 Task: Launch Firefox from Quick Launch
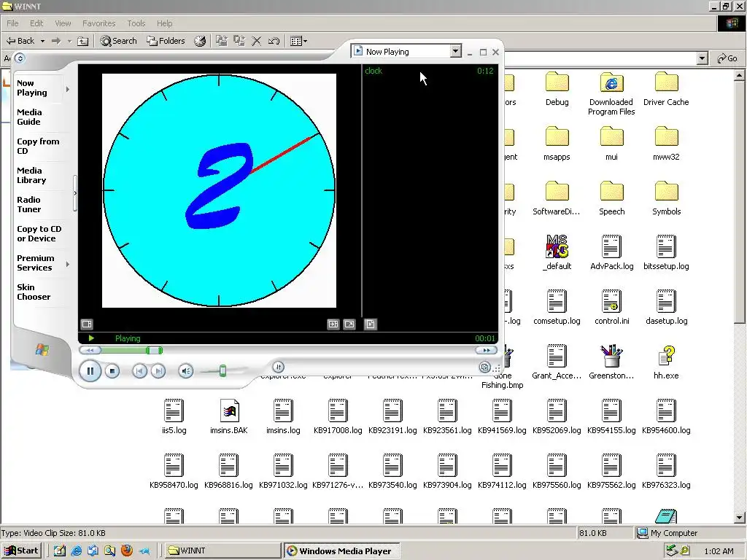[127, 551]
